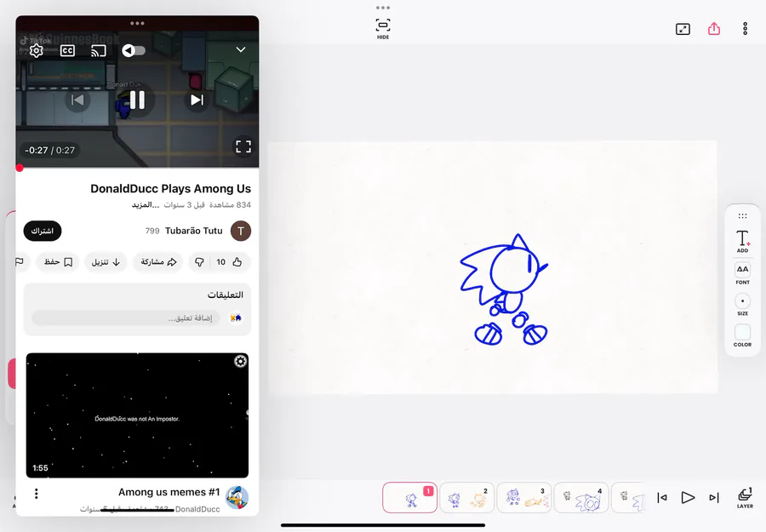This screenshot has width=766, height=532.
Task: Jump to first animation frame
Action: 662,497
